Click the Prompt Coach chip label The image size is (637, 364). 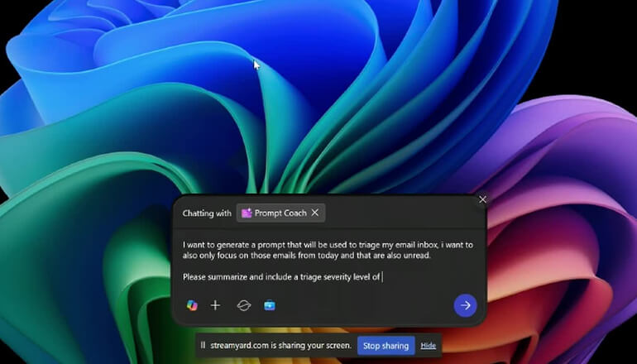(280, 213)
